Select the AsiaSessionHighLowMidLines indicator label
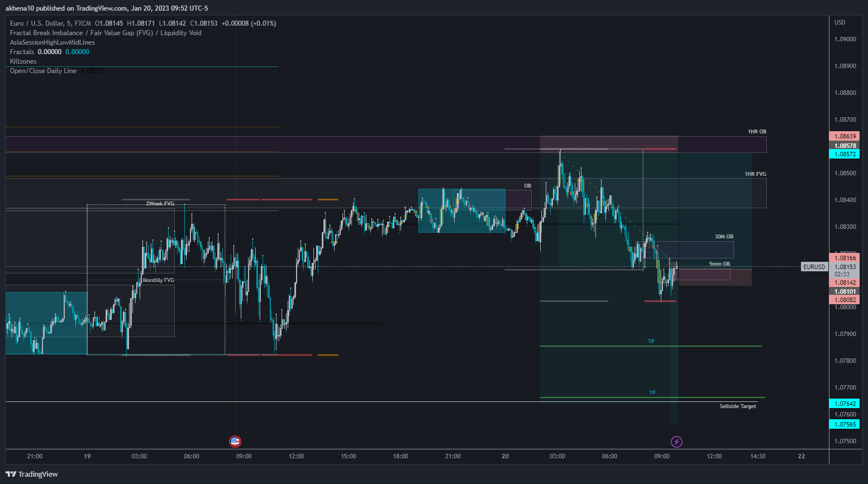 [x=53, y=42]
